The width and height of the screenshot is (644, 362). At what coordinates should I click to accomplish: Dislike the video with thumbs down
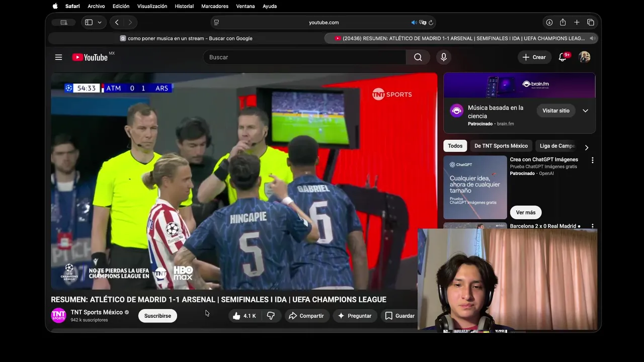[x=271, y=316]
